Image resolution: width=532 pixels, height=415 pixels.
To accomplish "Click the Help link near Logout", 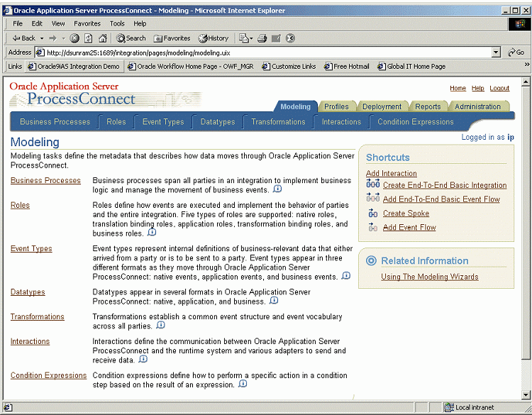I will point(477,88).
